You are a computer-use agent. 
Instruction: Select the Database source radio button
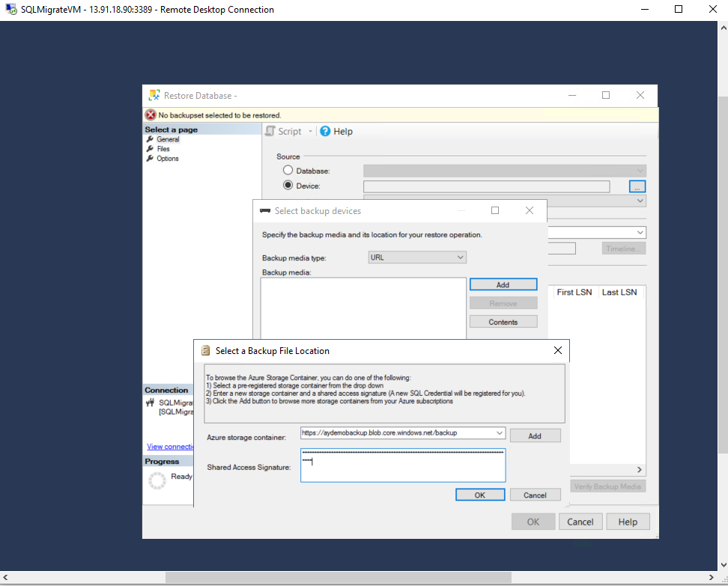[288, 171]
